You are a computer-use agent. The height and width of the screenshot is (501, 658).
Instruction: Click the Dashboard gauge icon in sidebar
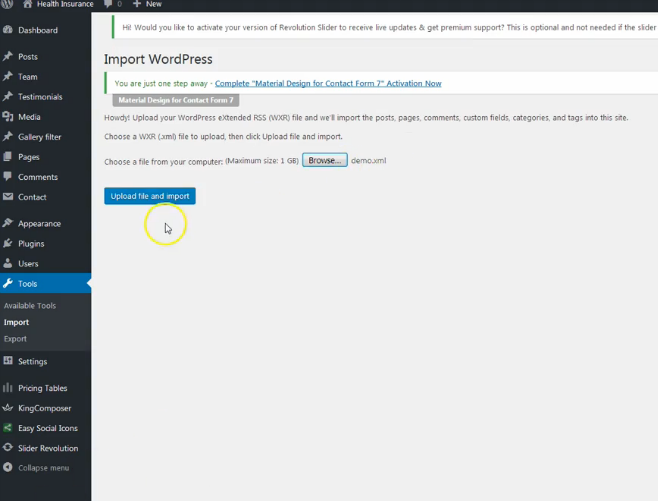(8, 31)
